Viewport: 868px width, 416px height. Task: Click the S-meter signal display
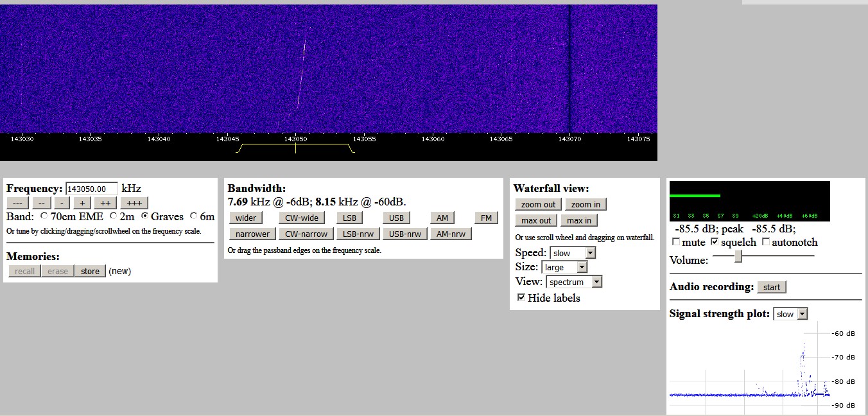[x=750, y=201]
